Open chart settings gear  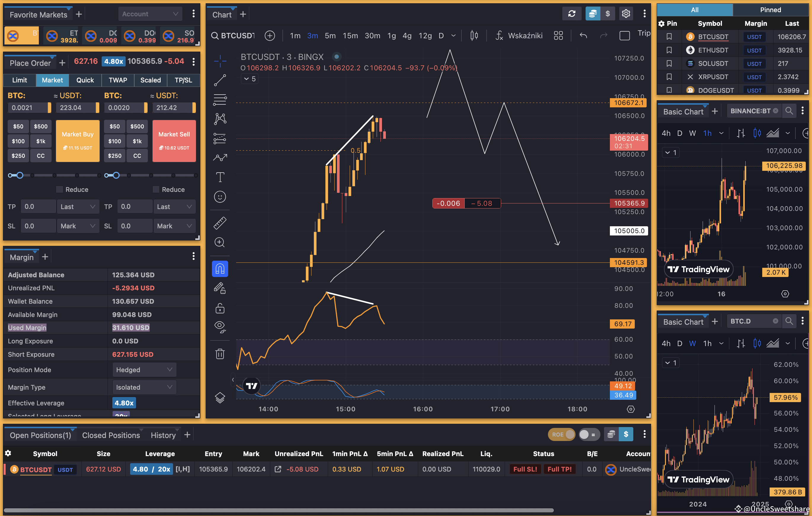click(x=626, y=14)
